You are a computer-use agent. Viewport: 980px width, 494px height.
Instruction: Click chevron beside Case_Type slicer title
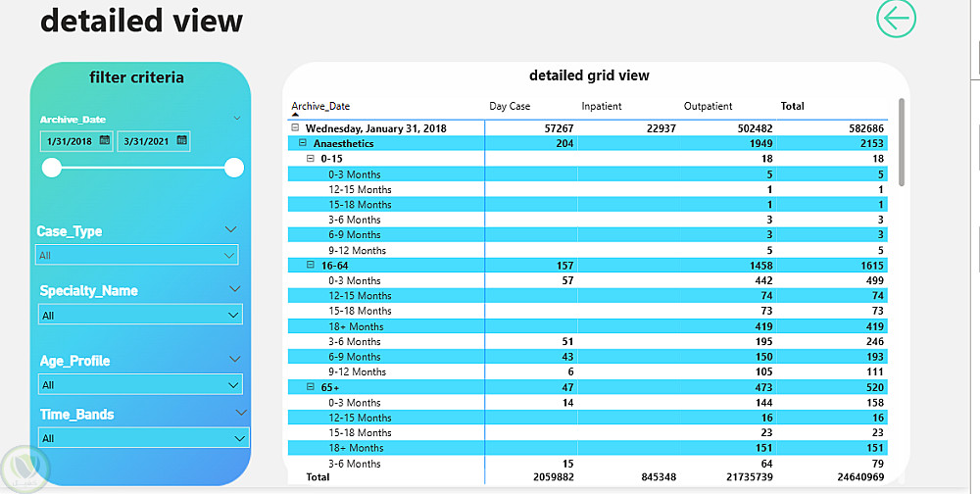(230, 229)
